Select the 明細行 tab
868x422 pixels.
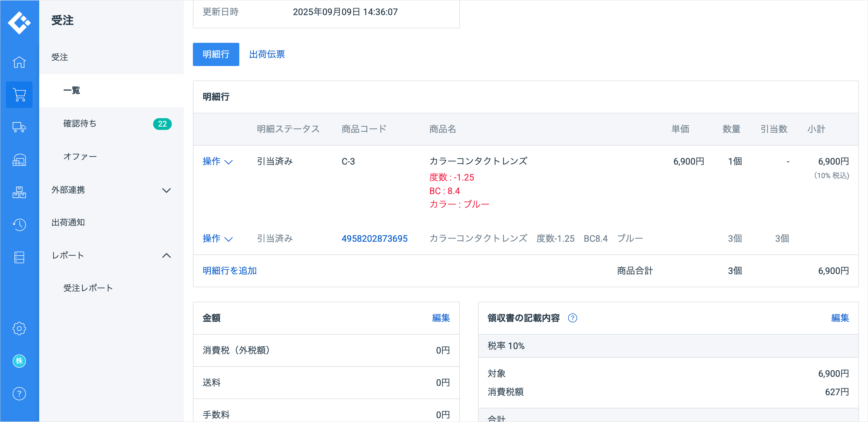[216, 54]
